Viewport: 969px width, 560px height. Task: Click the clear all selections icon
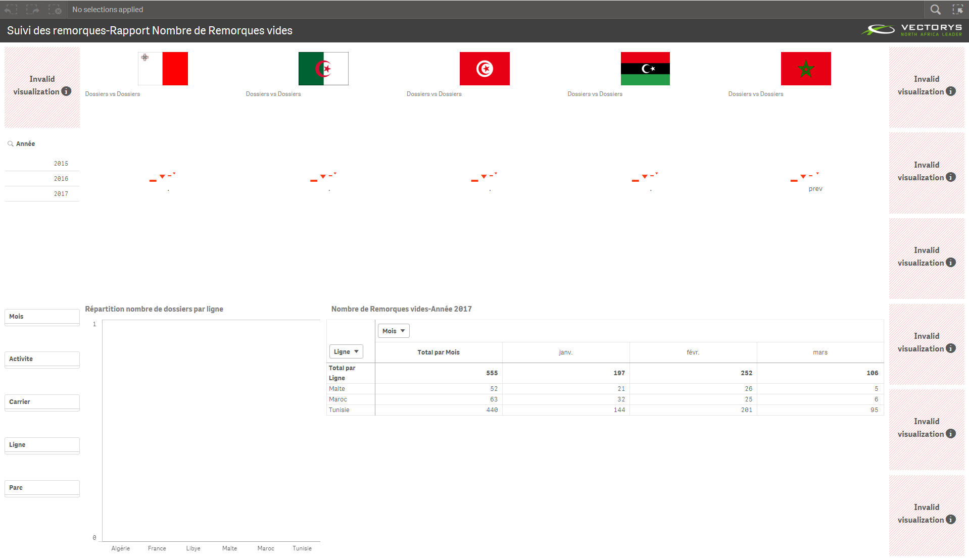click(x=55, y=9)
